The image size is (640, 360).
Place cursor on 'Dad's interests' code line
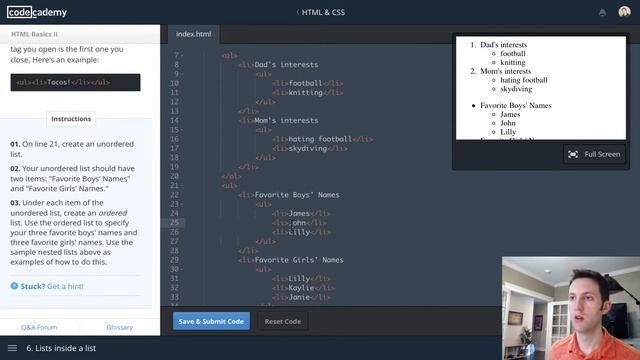click(x=278, y=64)
